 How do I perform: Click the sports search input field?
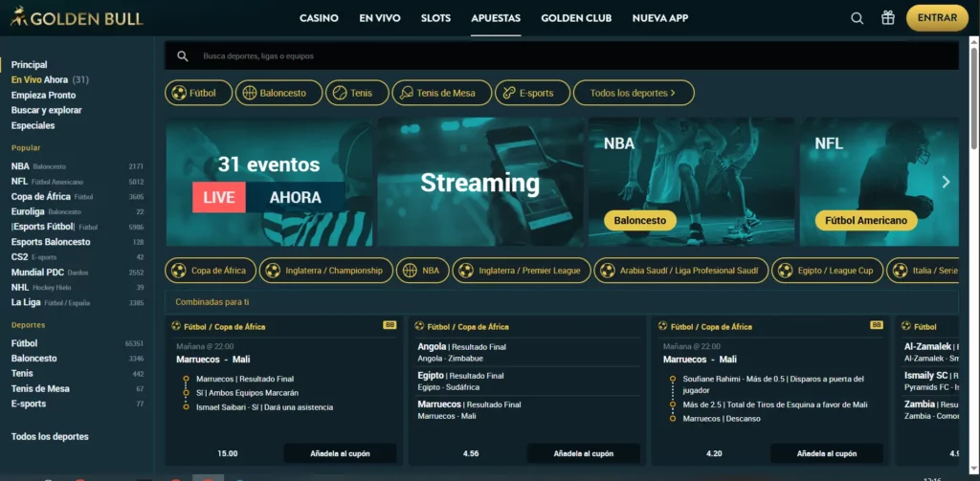coord(561,56)
